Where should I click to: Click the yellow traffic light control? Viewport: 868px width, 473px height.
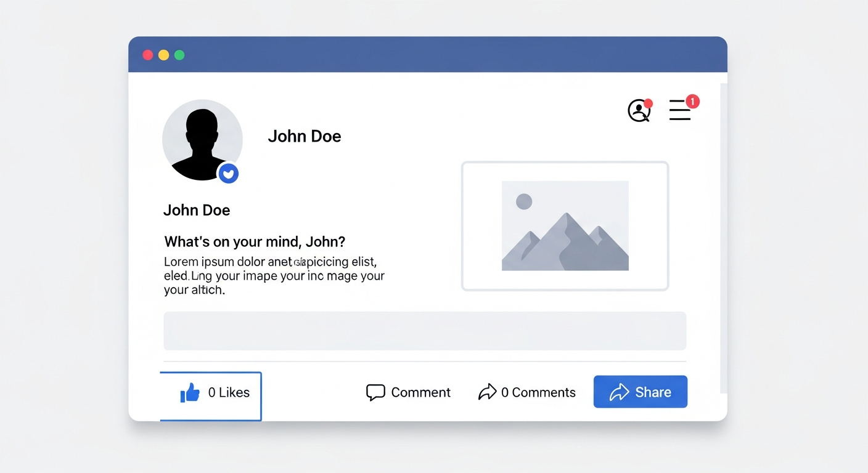[x=163, y=55]
